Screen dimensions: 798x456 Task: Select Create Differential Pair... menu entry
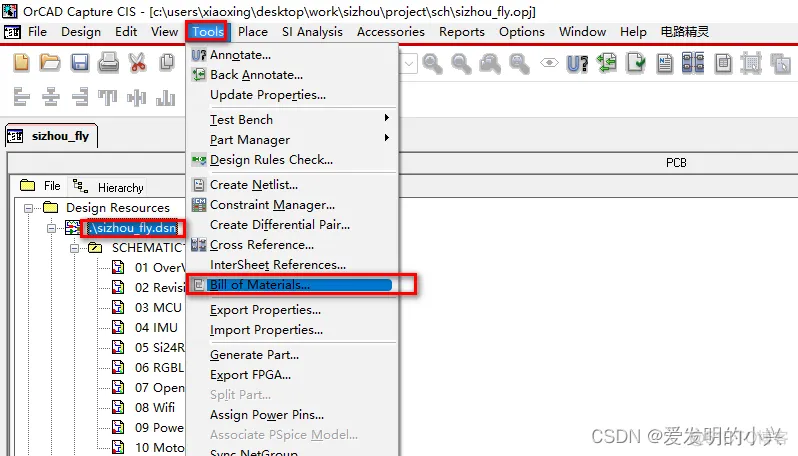coord(292,225)
